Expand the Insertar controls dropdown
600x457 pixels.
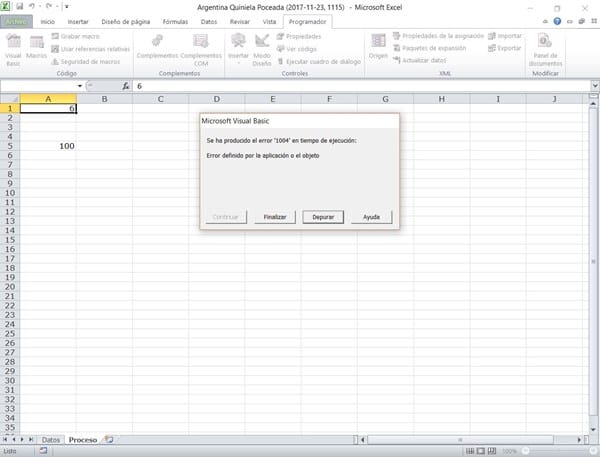(238, 49)
